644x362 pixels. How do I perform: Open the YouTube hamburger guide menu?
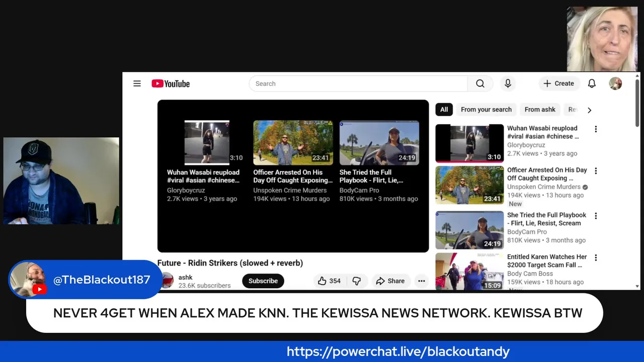pos(137,83)
